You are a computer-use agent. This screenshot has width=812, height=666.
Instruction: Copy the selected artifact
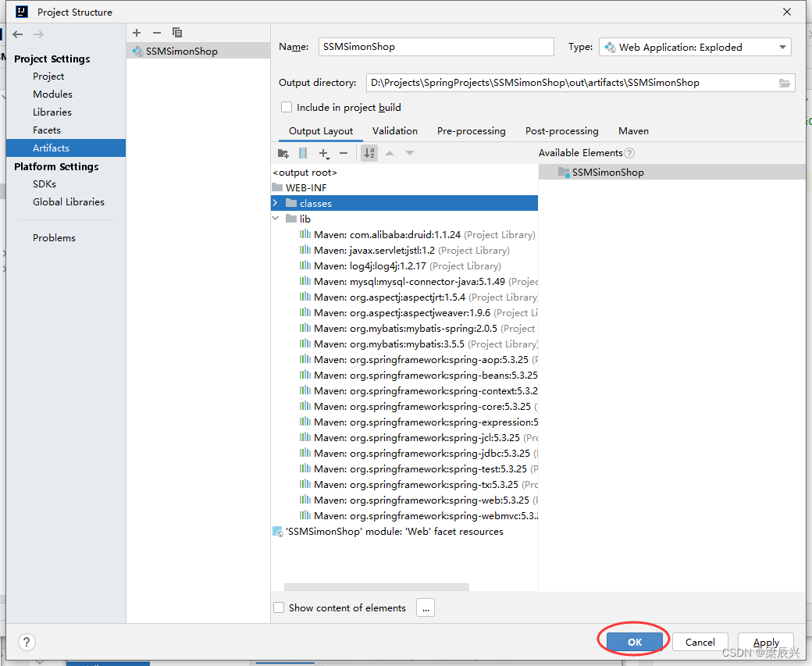(x=177, y=33)
